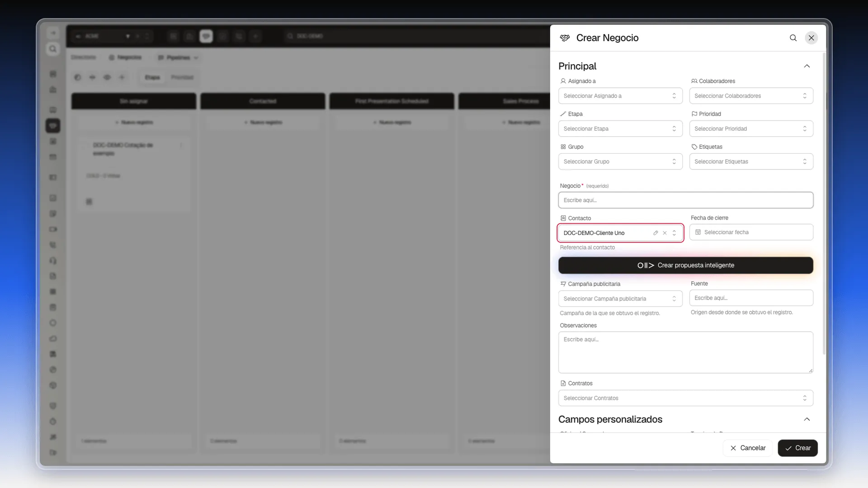Clear the DOC-DEMO-Cliente Uno contact selection
Image resolution: width=868 pixels, height=488 pixels.
click(665, 233)
